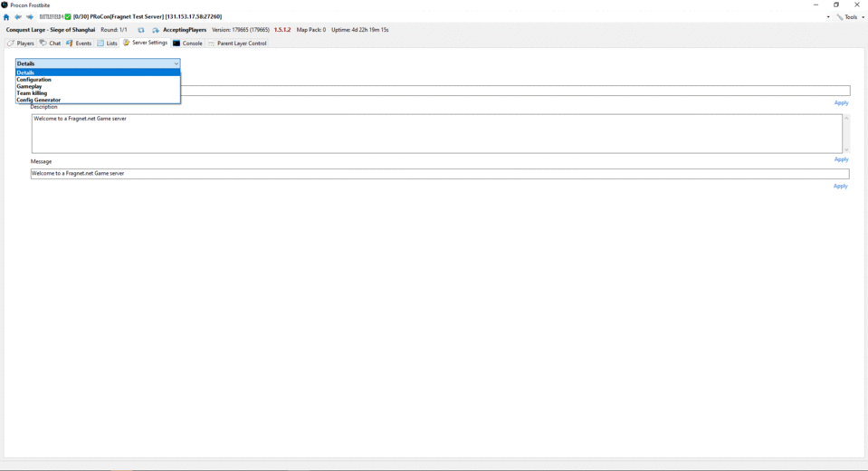
Task: Restore down the Procon Frostbite window
Action: click(836, 5)
